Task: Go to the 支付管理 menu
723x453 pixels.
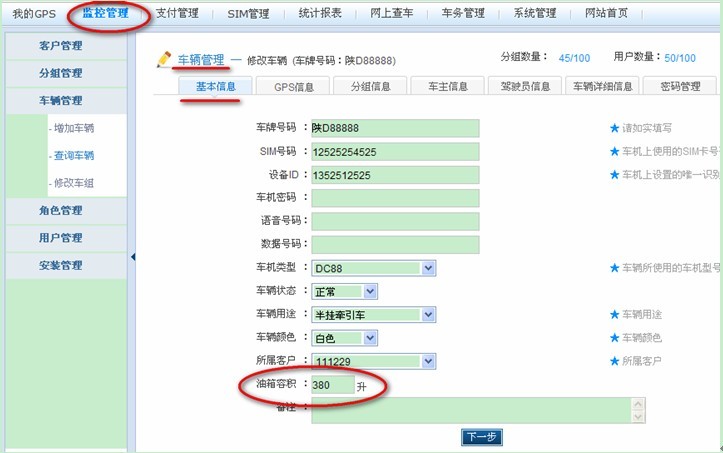Action: pyautogui.click(x=177, y=14)
